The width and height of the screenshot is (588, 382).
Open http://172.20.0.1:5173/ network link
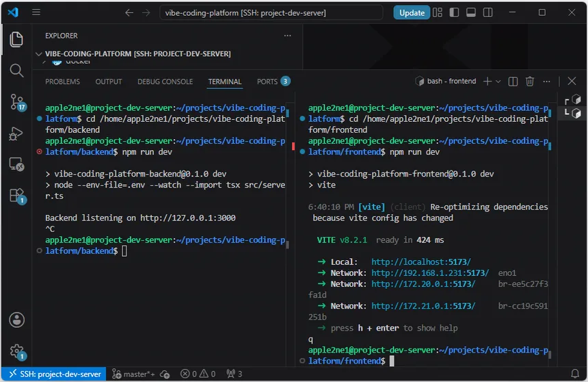(x=423, y=284)
